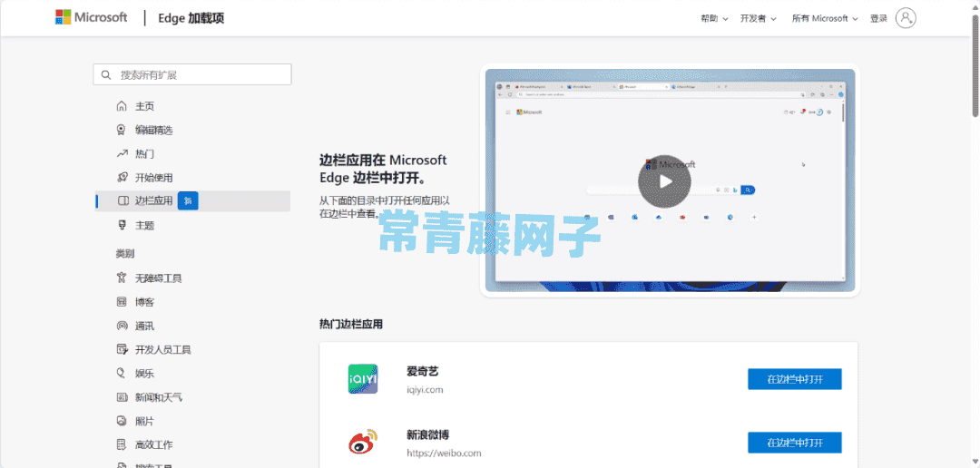Expand the 所有 Microsoft dropdown
The image size is (980, 468).
pos(825,19)
